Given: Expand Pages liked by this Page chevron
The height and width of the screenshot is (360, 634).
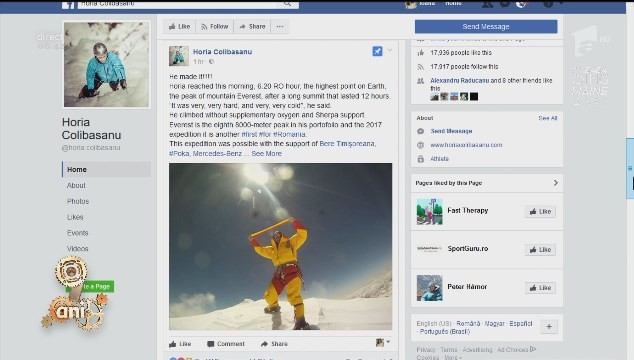Looking at the screenshot, I should pos(556,183).
